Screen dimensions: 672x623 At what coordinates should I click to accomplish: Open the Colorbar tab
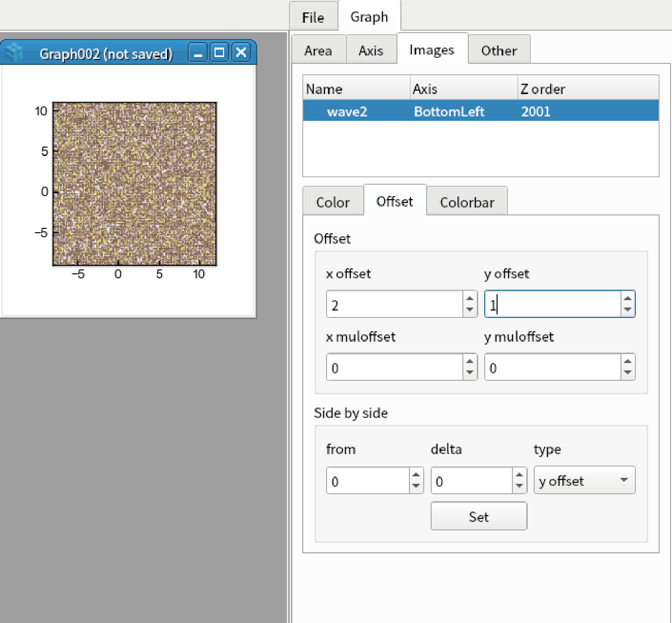point(467,202)
